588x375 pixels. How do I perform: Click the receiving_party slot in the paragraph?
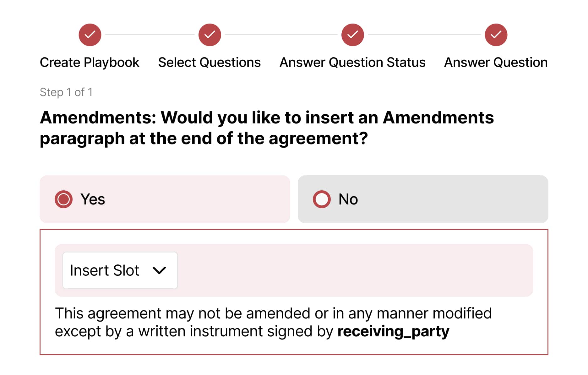(393, 332)
